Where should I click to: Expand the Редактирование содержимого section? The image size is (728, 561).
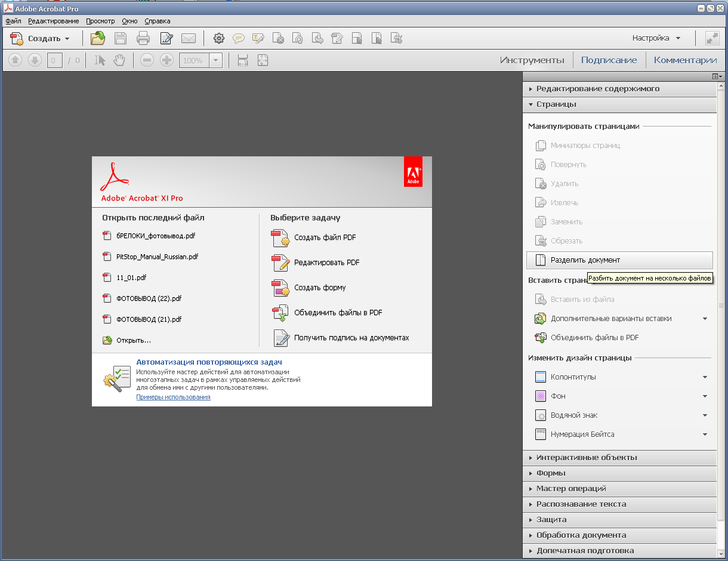[x=620, y=89]
